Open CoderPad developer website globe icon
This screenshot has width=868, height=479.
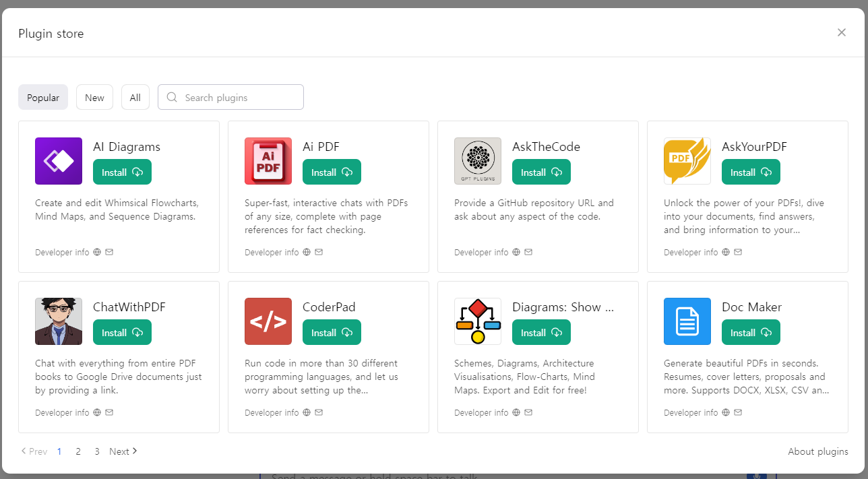tap(307, 412)
